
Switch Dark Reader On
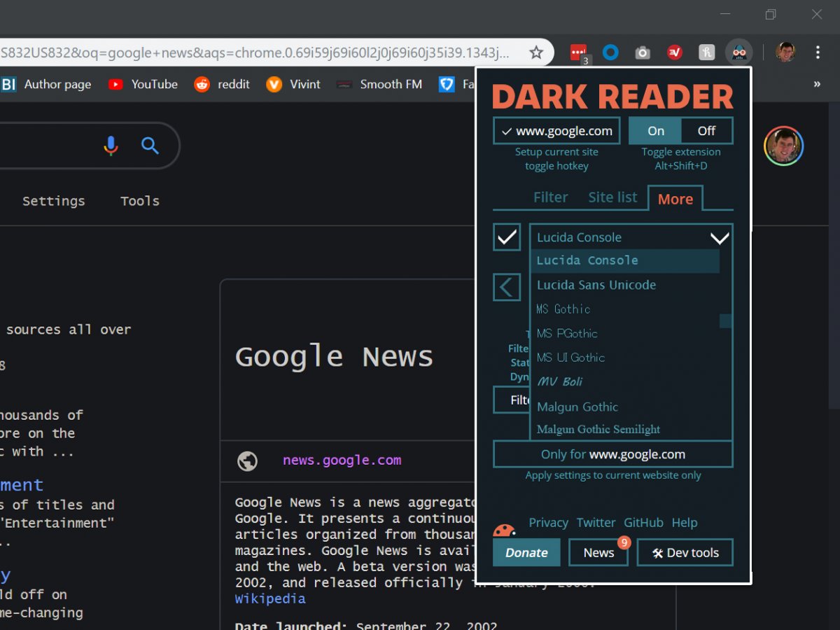coord(655,131)
